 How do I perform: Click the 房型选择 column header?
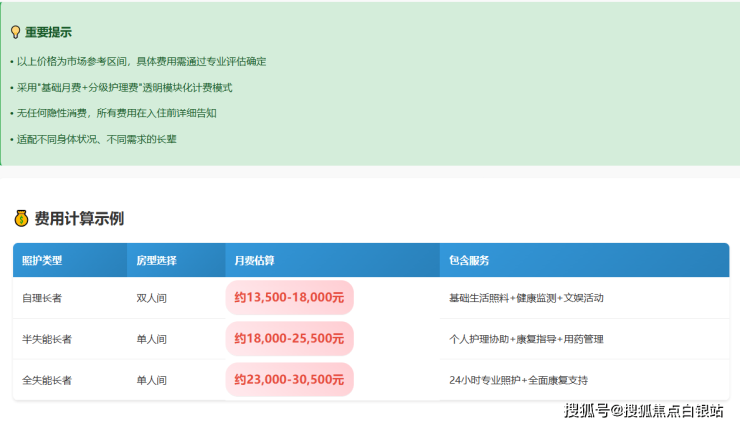156,260
